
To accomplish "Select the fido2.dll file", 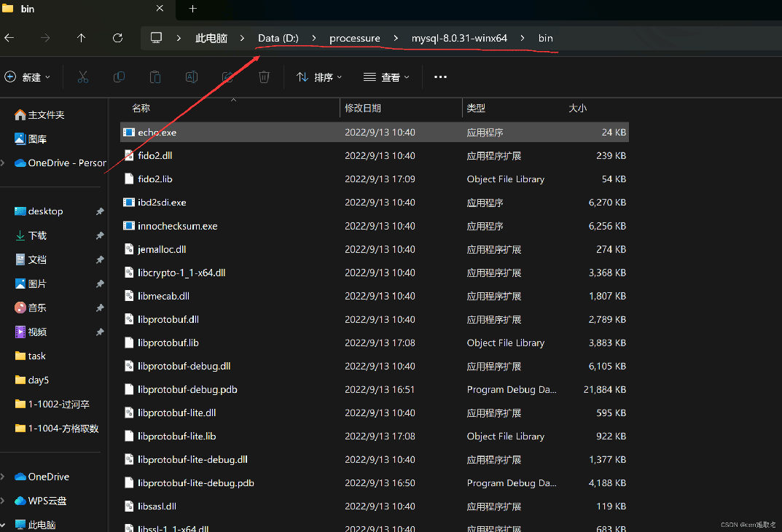I will point(374,155).
